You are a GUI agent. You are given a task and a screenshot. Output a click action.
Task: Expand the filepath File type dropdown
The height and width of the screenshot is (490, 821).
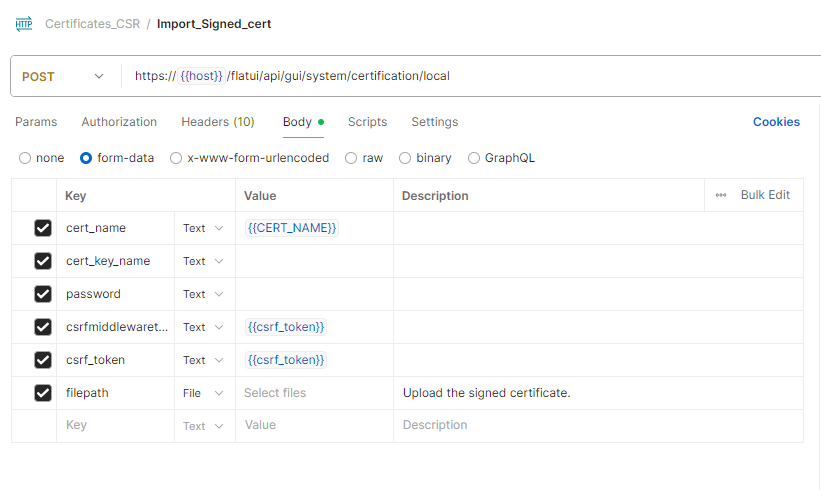[204, 393]
